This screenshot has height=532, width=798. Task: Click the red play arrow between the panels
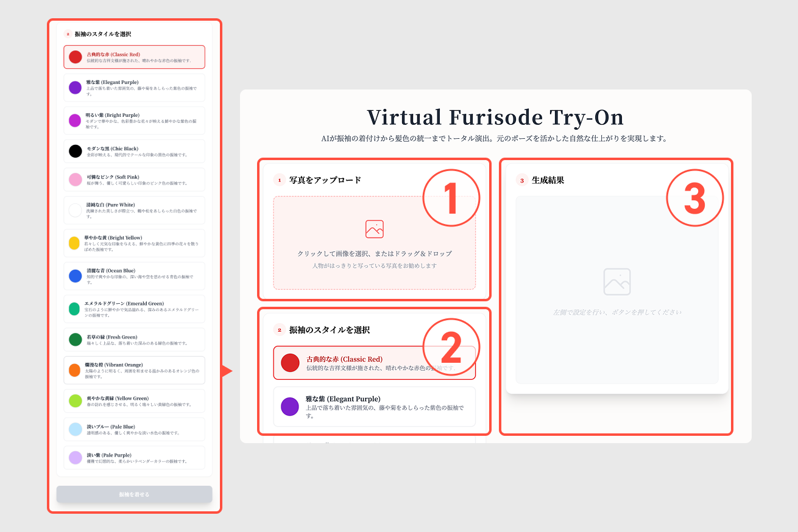coord(227,371)
